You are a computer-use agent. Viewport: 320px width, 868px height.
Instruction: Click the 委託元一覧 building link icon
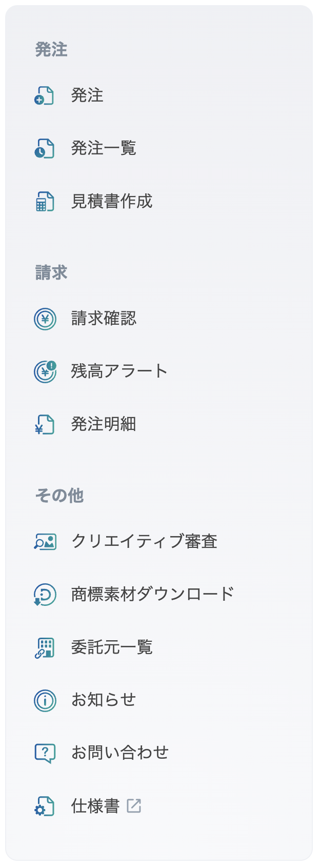(45, 648)
